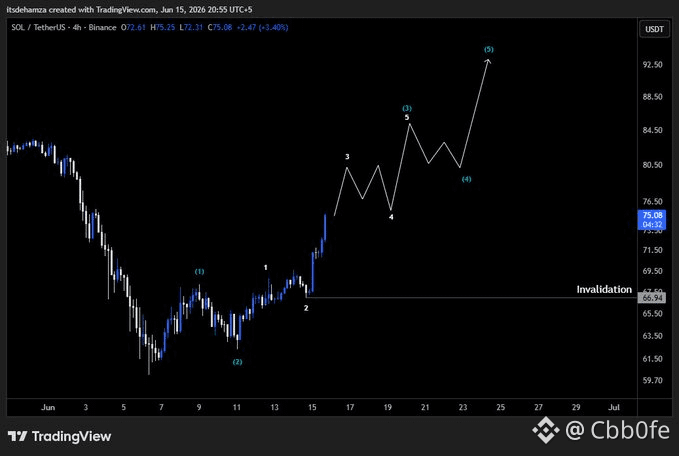The height and width of the screenshot is (456, 679).
Task: Click the Invalidation line label
Action: click(604, 289)
